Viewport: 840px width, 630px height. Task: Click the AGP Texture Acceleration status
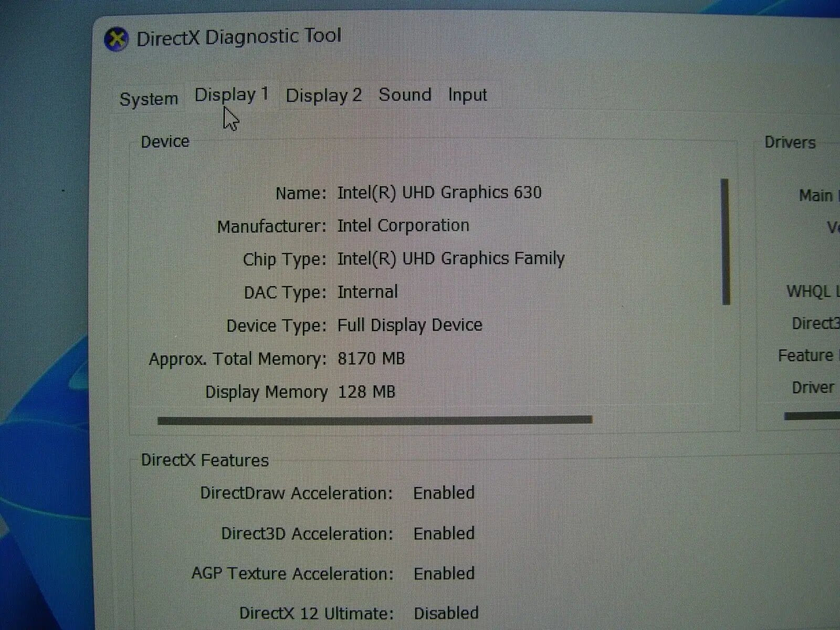pyautogui.click(x=444, y=573)
